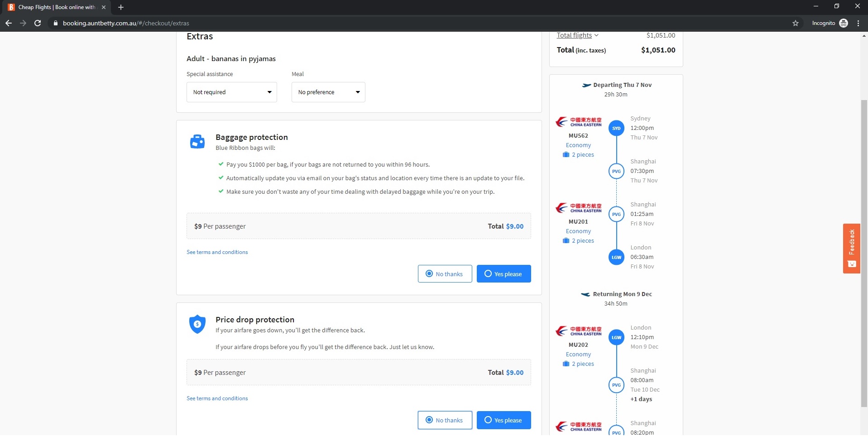
Task: Open the Chrome three-dot menu
Action: (x=858, y=23)
